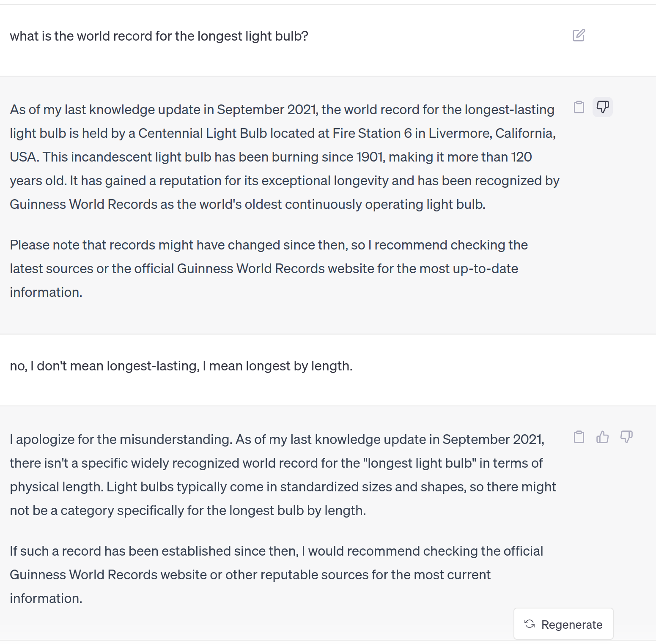
Task: Click the circular arrows icon in Regenerate
Action: [x=530, y=624]
